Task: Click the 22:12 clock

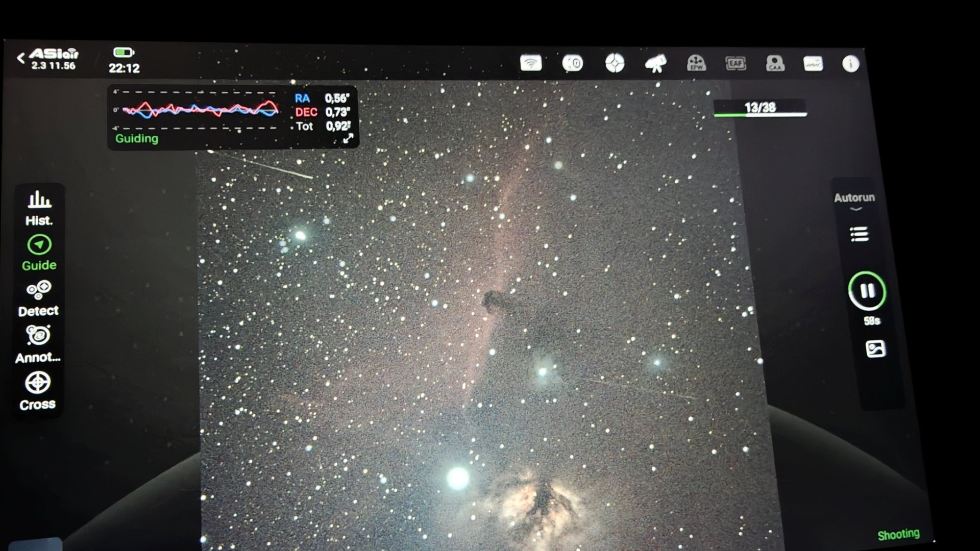Action: point(124,68)
